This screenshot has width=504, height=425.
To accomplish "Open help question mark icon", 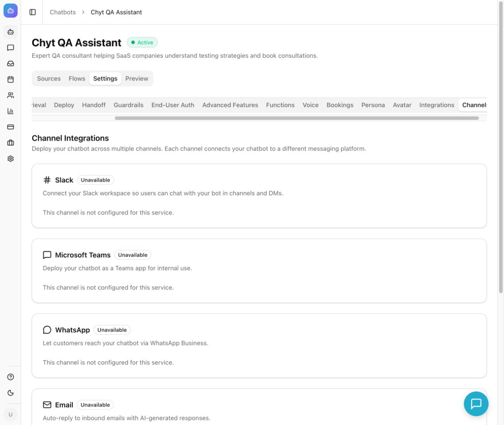I will coord(11,377).
